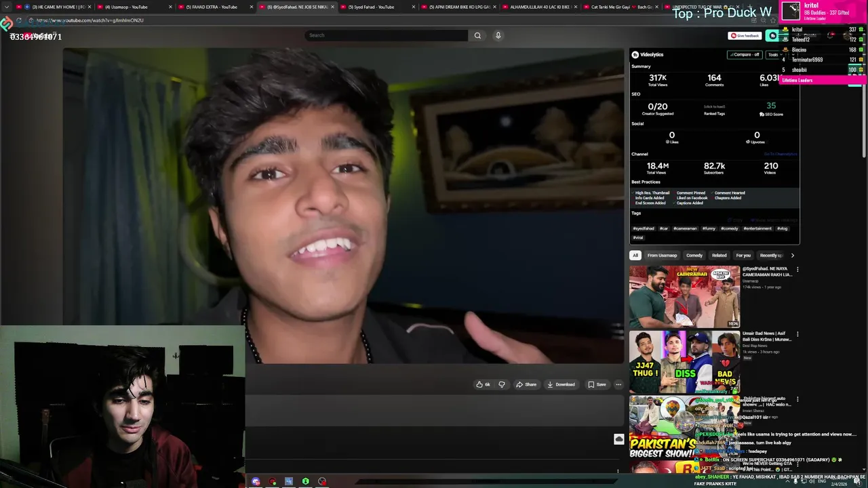Close the 'Usamaop - YouTube' tab
Screen dimensions: 868x488
[x=170, y=7]
